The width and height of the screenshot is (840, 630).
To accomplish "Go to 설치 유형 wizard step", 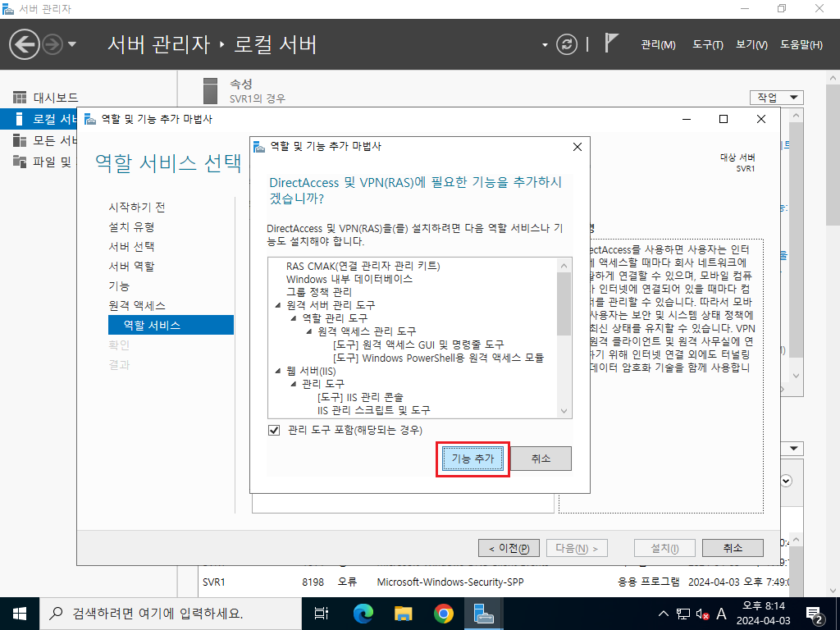I will (x=131, y=227).
